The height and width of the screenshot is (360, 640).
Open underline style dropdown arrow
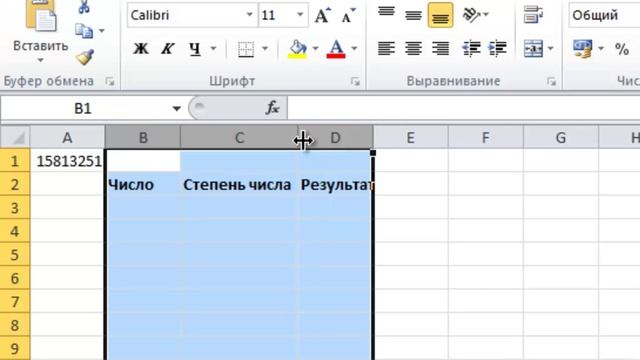click(x=213, y=49)
